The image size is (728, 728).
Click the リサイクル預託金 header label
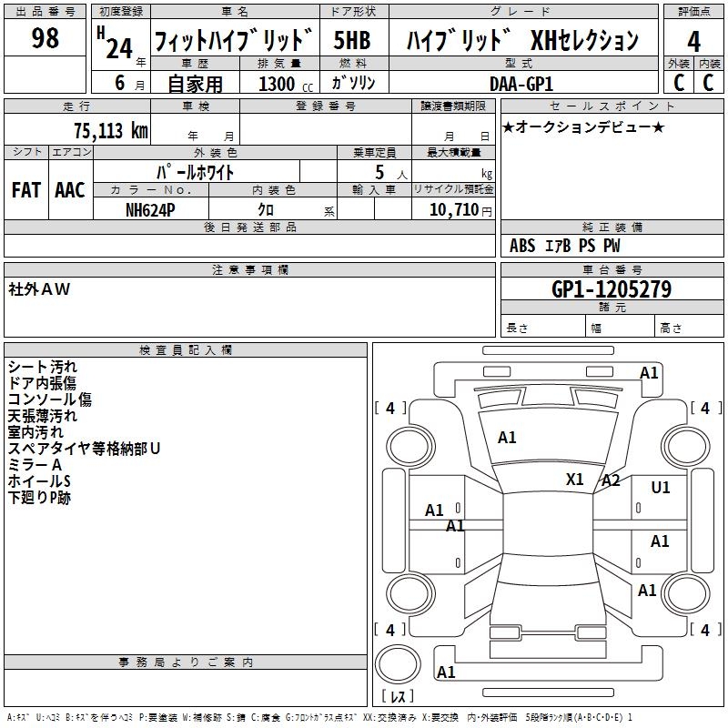point(453,189)
